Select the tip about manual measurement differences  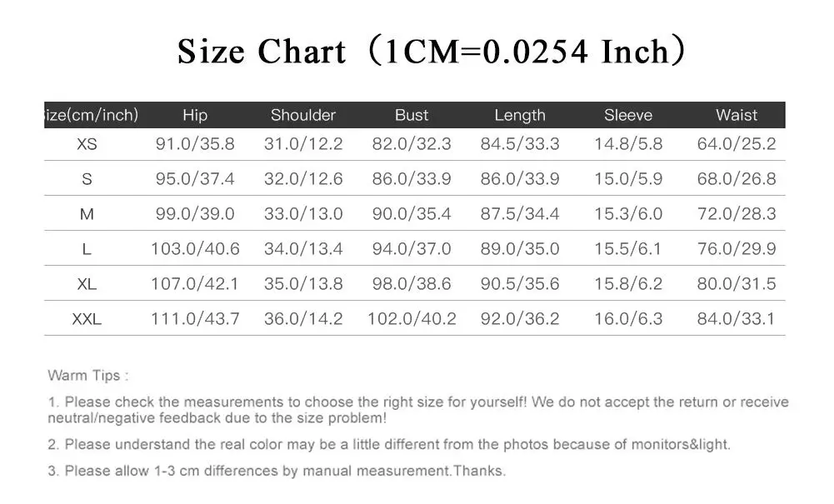pyautogui.click(x=277, y=471)
